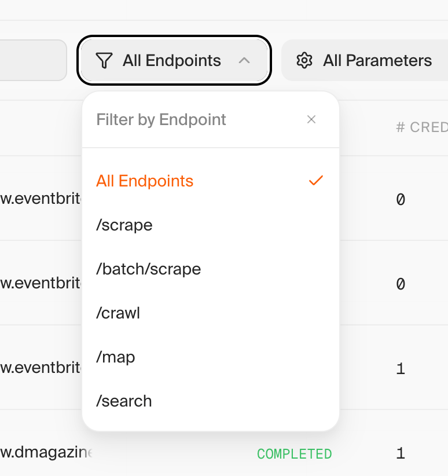448x476 pixels.
Task: Click the All Endpoints filter button label
Action: point(171,61)
